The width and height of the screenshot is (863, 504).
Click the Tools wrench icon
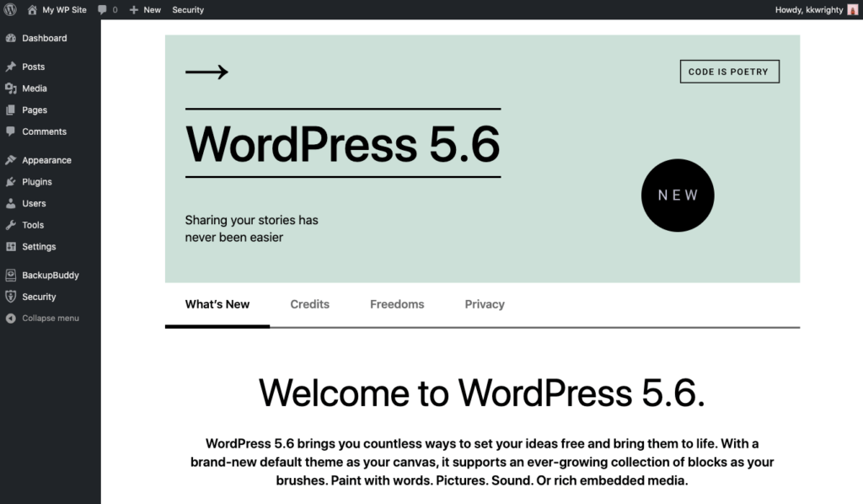(x=10, y=225)
